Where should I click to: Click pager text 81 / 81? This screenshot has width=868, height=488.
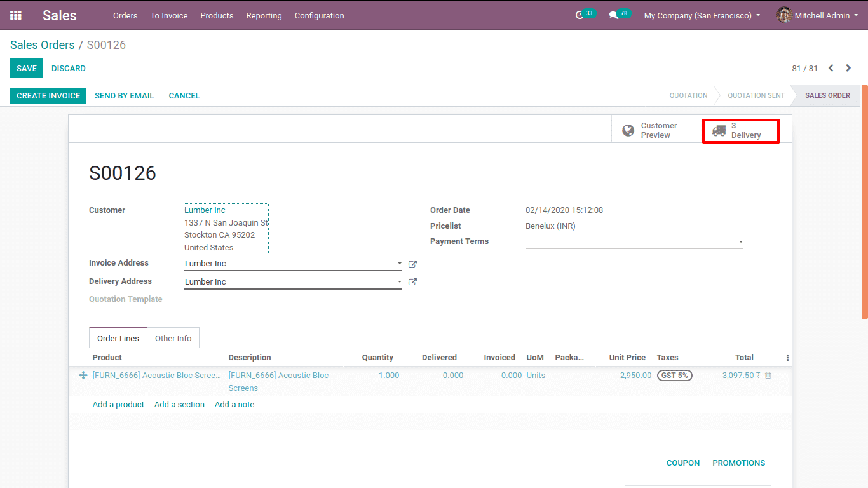(804, 69)
